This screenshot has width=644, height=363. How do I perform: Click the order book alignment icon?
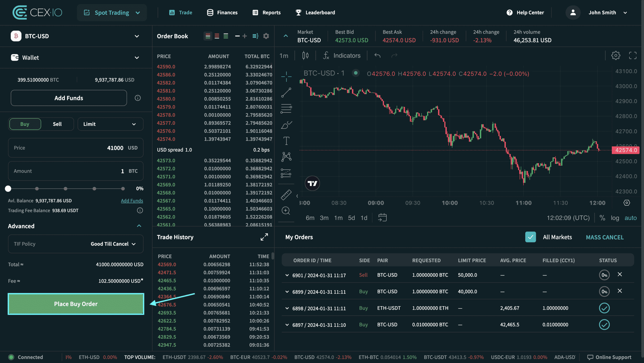255,36
